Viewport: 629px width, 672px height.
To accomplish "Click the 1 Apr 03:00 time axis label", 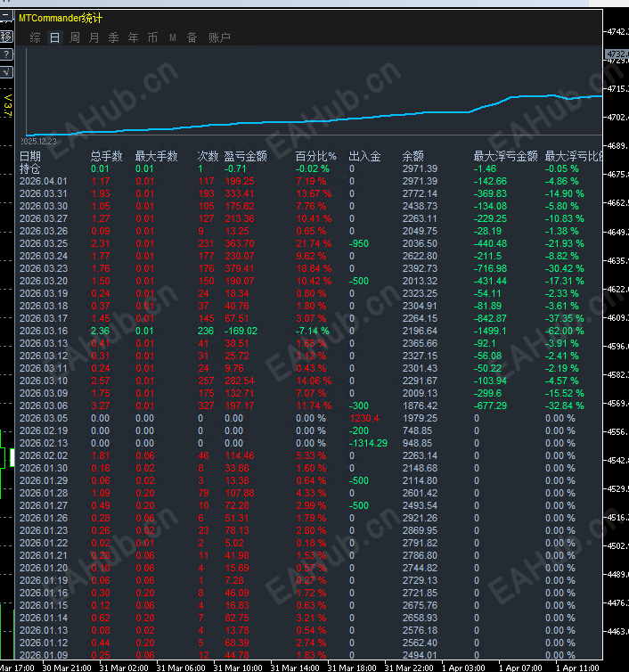I will (463, 668).
